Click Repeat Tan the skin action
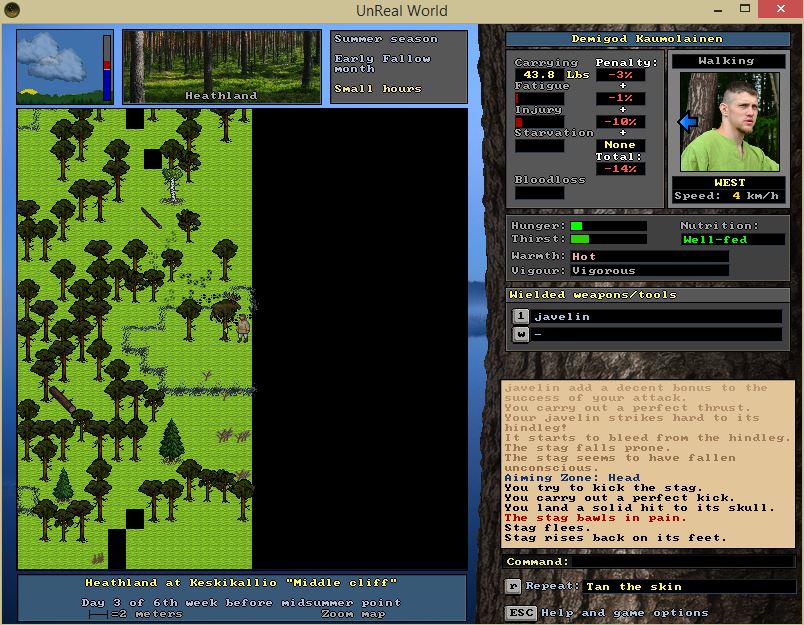The width and height of the screenshot is (804, 625). pos(688,586)
